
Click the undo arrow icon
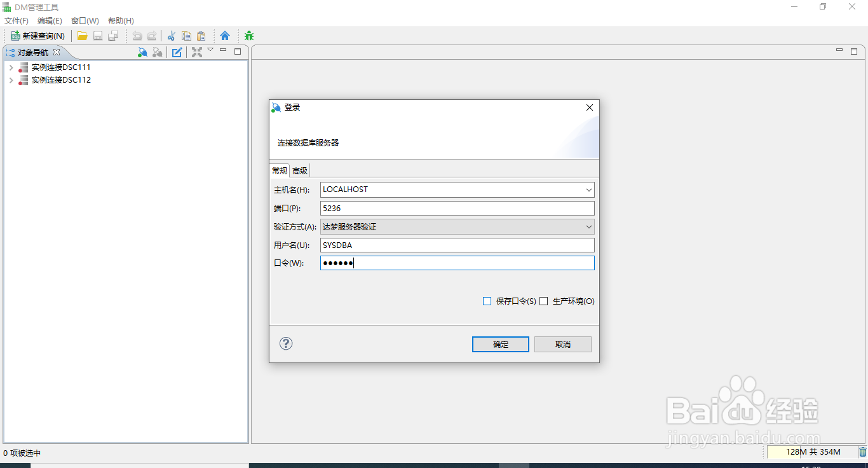137,36
